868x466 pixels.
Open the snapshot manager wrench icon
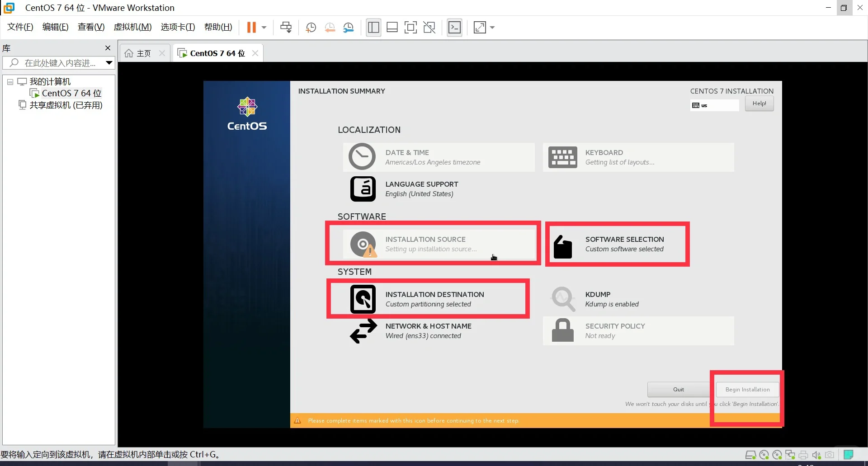(348, 28)
